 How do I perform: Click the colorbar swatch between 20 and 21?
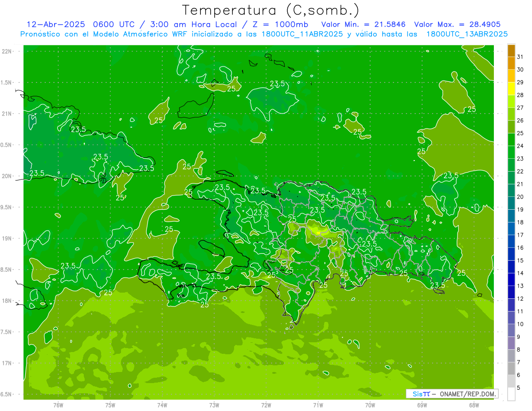(x=511, y=191)
